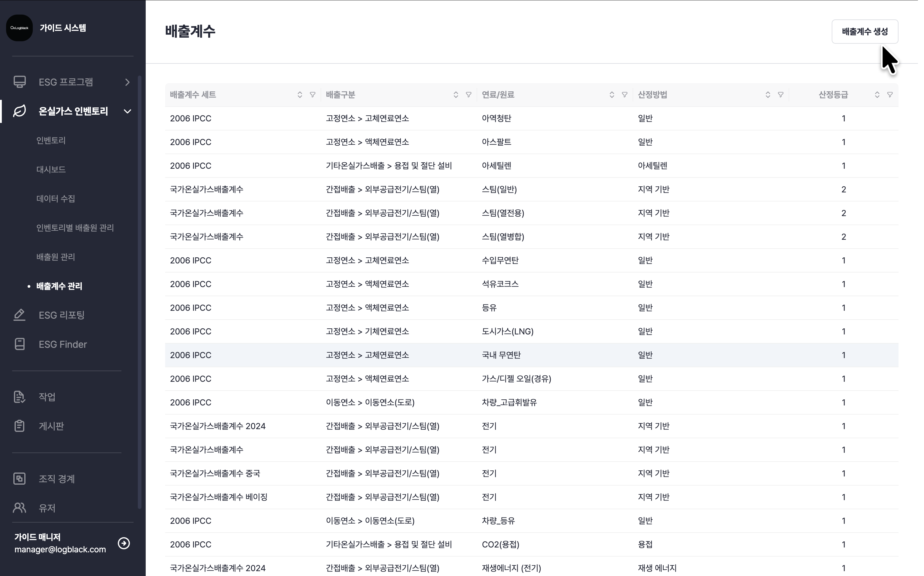924x576 pixels.
Task: Click filter icon on 배출계수 세트 column
Action: click(x=312, y=95)
